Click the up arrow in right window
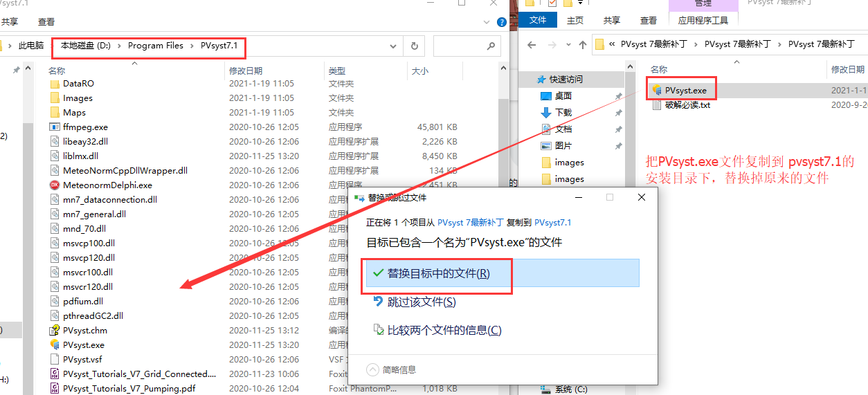868x395 pixels. click(x=582, y=45)
